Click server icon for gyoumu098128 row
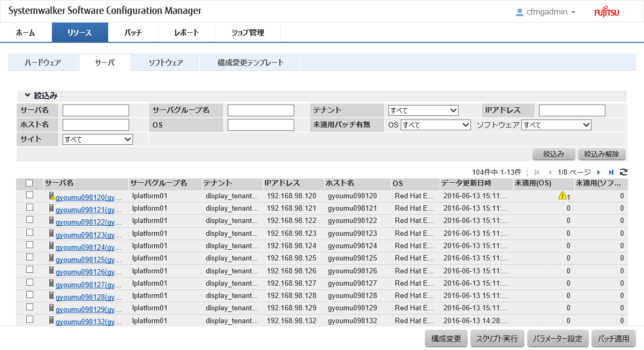644x350 pixels. [x=52, y=295]
